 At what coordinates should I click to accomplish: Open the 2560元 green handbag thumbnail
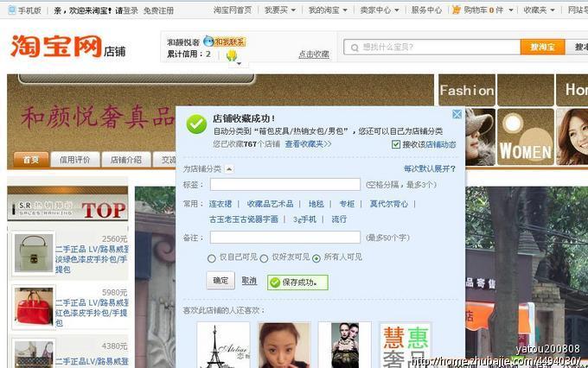34,253
